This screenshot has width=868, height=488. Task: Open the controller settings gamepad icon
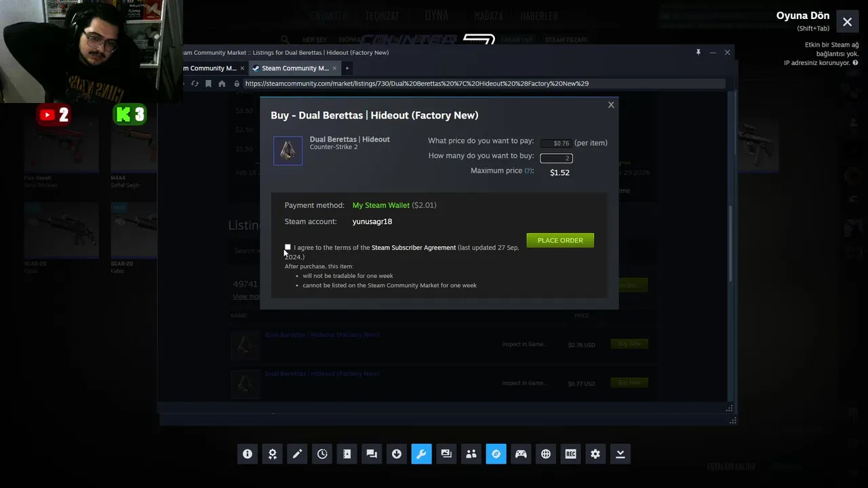pos(521,454)
